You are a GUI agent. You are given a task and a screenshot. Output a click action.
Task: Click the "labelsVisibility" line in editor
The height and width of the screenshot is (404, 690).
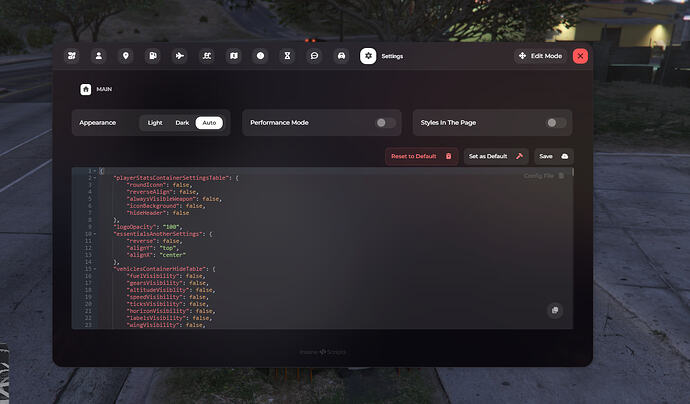pyautogui.click(x=170, y=318)
